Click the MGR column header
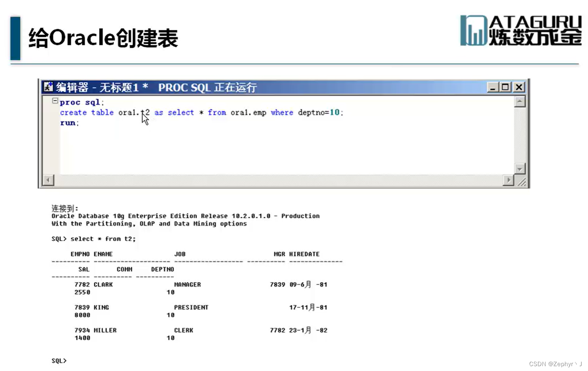The width and height of the screenshot is (588, 371). coord(279,254)
